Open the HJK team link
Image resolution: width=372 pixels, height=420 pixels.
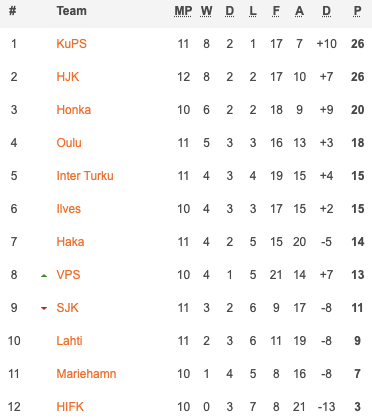68,77
